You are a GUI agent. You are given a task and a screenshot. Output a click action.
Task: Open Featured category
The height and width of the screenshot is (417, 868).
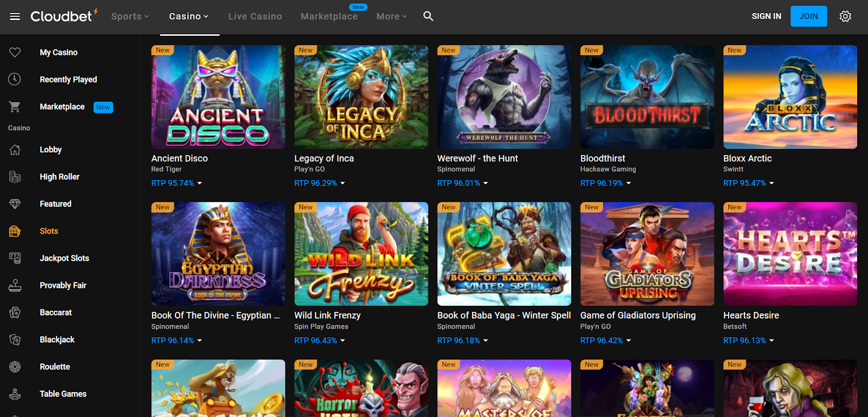tap(55, 204)
